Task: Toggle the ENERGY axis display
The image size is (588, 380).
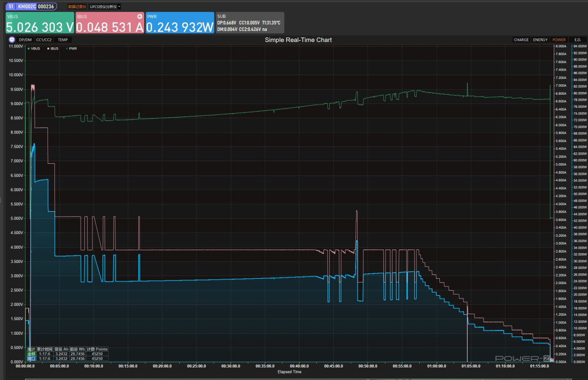Action: (x=541, y=40)
